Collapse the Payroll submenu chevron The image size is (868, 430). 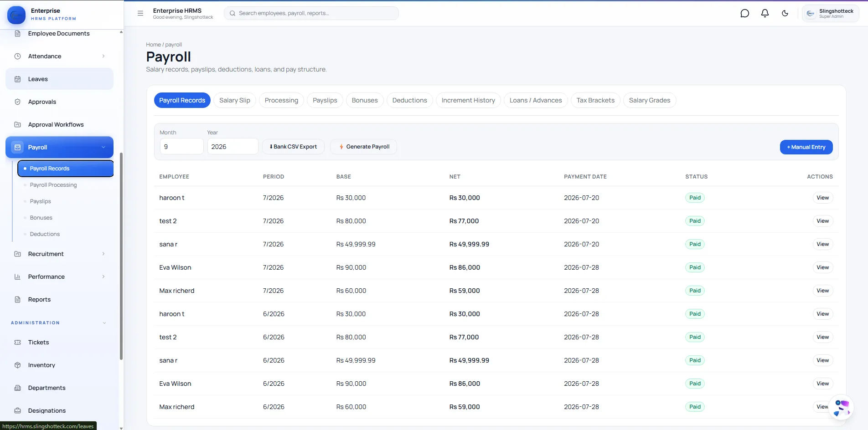point(103,148)
